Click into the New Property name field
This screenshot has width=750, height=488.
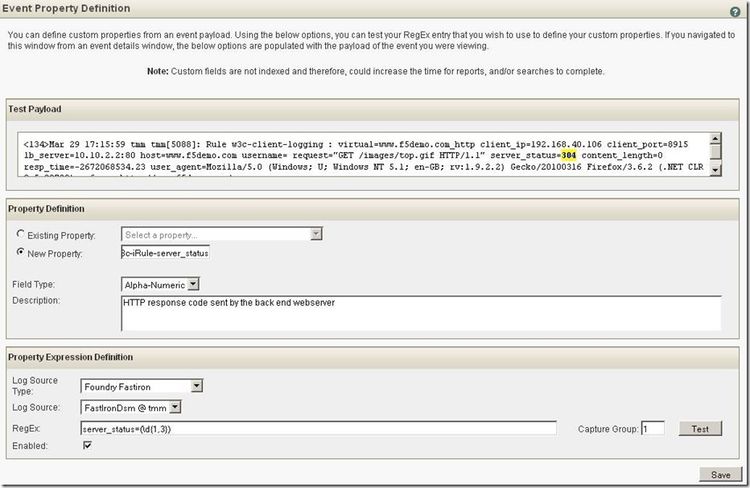[x=165, y=253]
